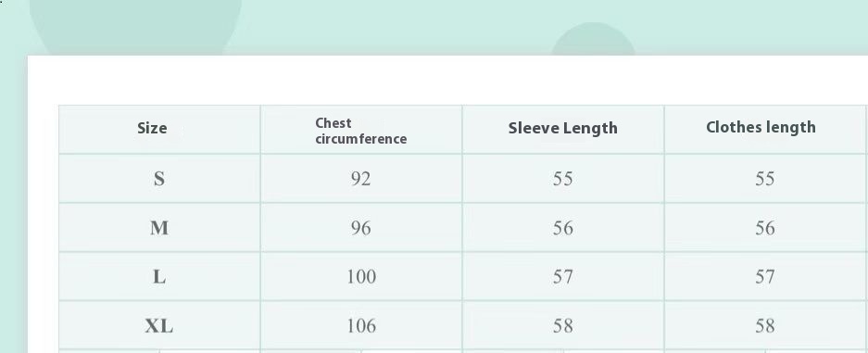Click the sleeve length 55 cell
The height and width of the screenshot is (353, 868).
pos(562,179)
